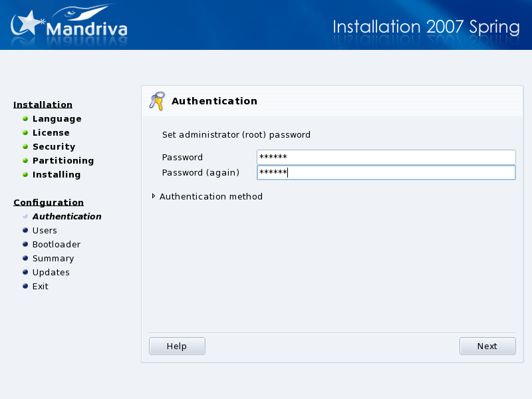The width and height of the screenshot is (532, 399).
Task: Click the Configuration section heading
Action: coord(49,202)
